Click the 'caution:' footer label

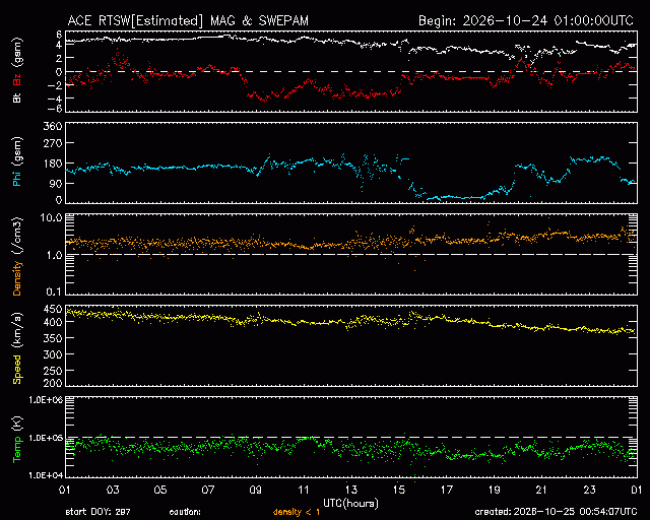185,513
